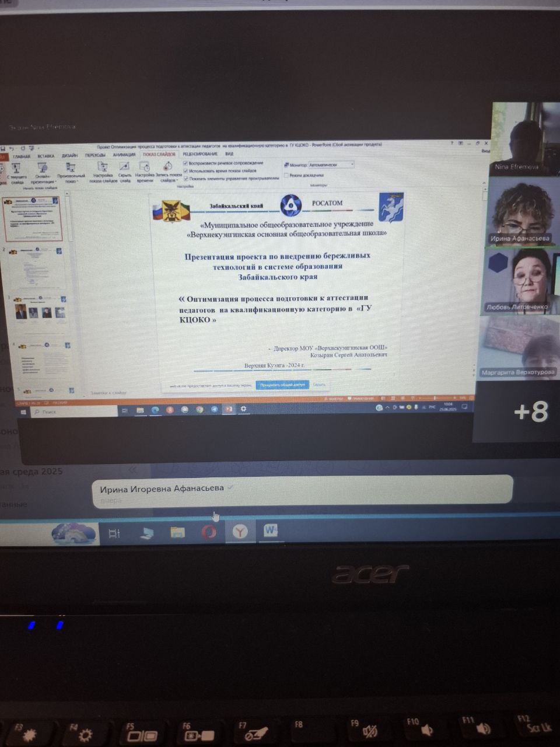Click the double-chevron collapse icon in chat panel
Viewport: 560px width, 747px height.
click(133, 469)
